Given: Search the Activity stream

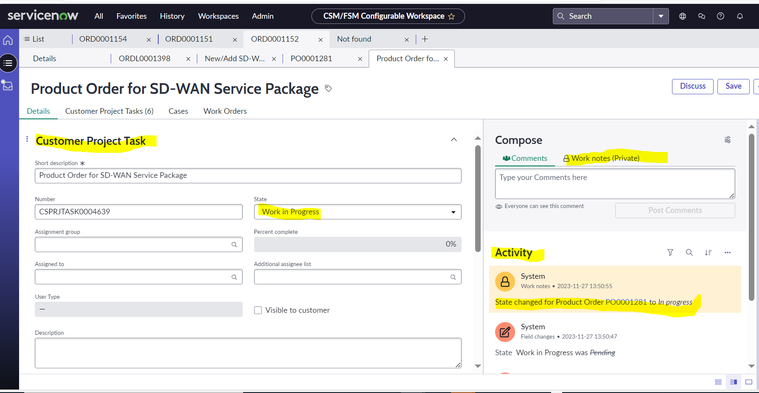Looking at the screenshot, I should 689,253.
